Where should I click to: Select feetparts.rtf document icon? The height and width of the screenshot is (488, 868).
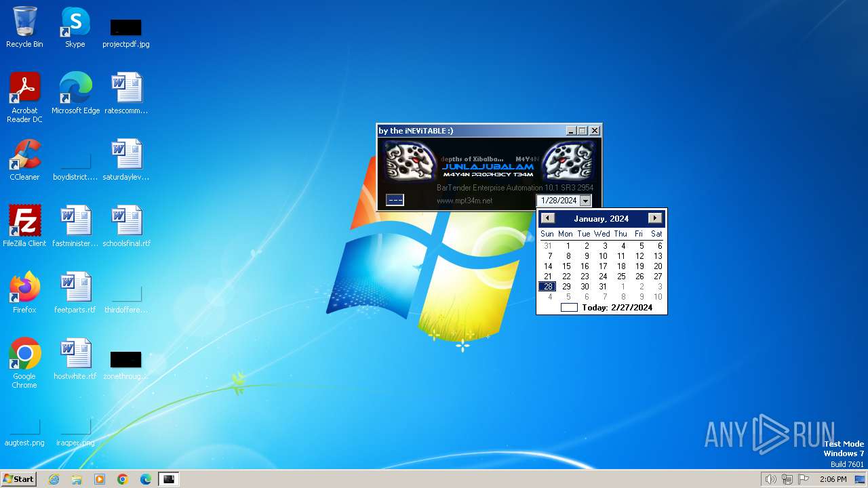[x=75, y=293]
